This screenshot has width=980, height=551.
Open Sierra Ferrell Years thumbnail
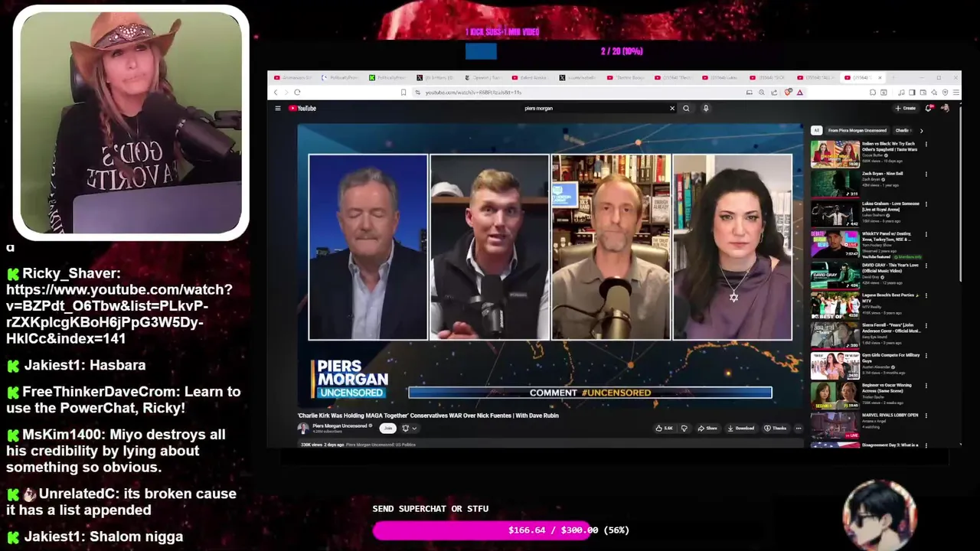(x=835, y=335)
